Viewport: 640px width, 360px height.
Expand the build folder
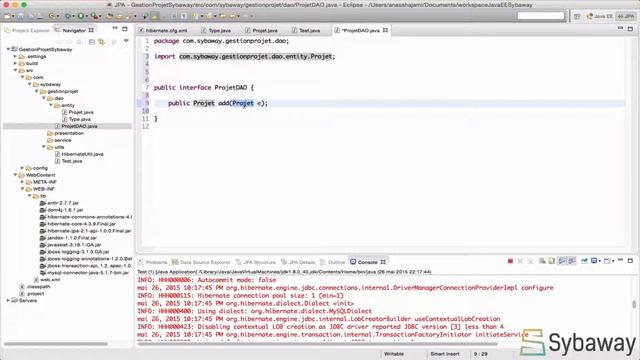pyautogui.click(x=15, y=63)
